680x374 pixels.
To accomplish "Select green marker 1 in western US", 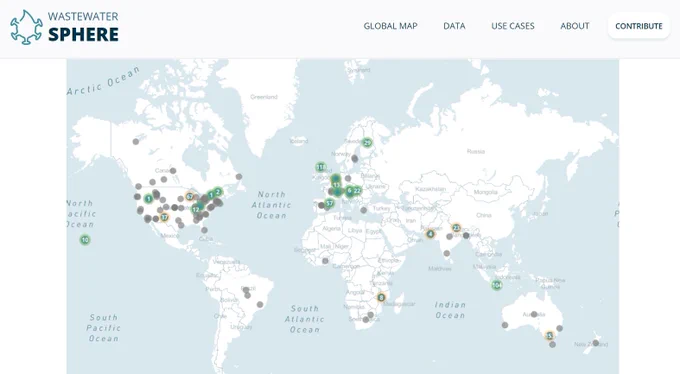I will [x=149, y=199].
